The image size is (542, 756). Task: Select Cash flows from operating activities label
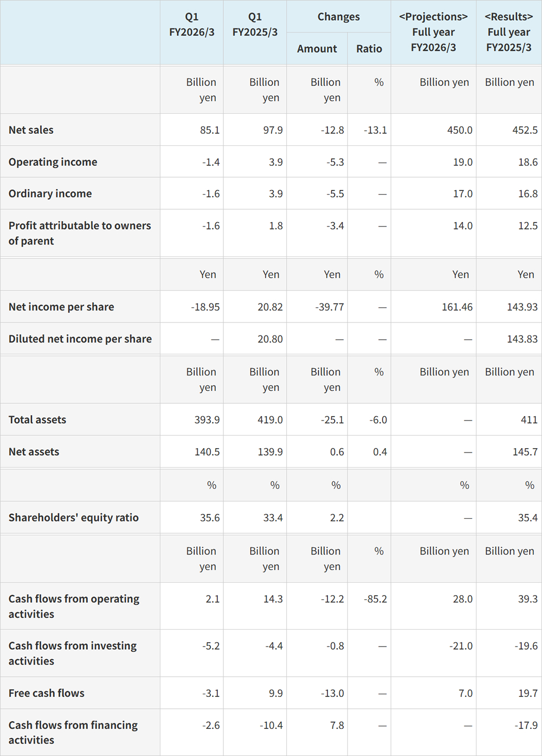point(74,606)
